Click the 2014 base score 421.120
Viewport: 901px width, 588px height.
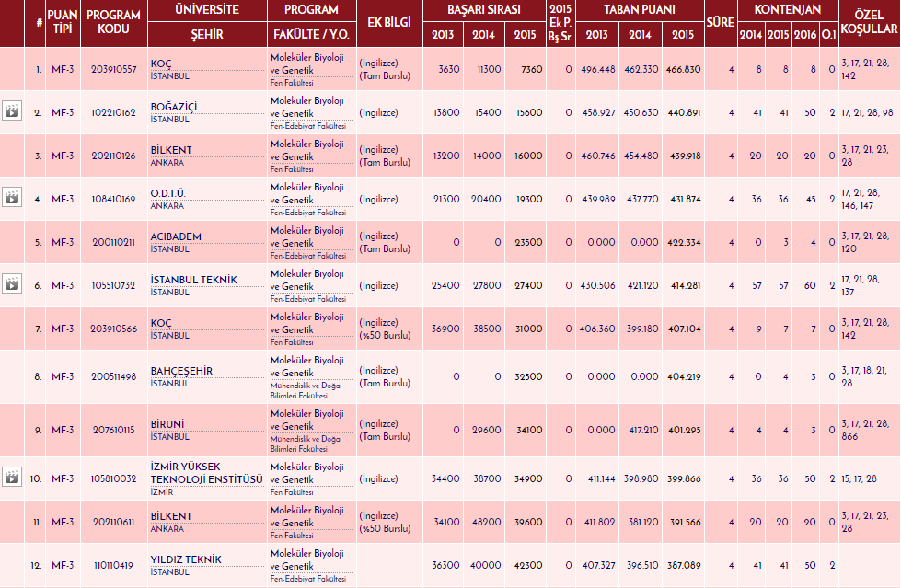pyautogui.click(x=642, y=285)
